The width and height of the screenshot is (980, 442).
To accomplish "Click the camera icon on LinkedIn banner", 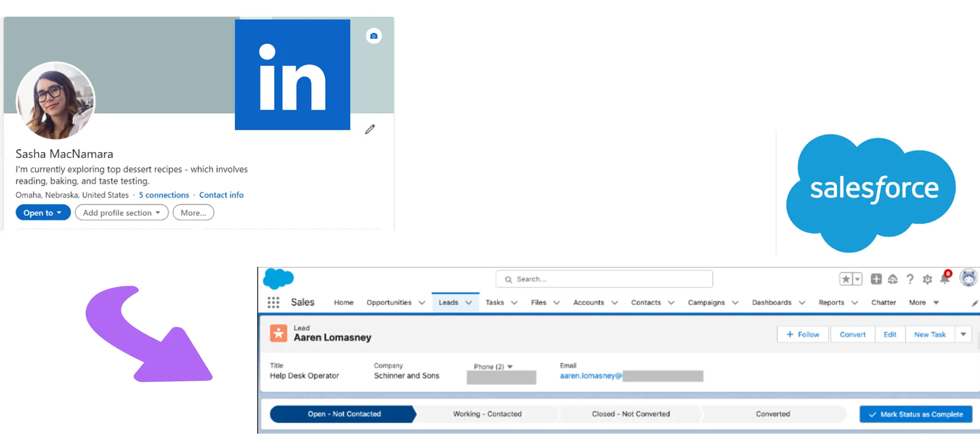I will (373, 36).
